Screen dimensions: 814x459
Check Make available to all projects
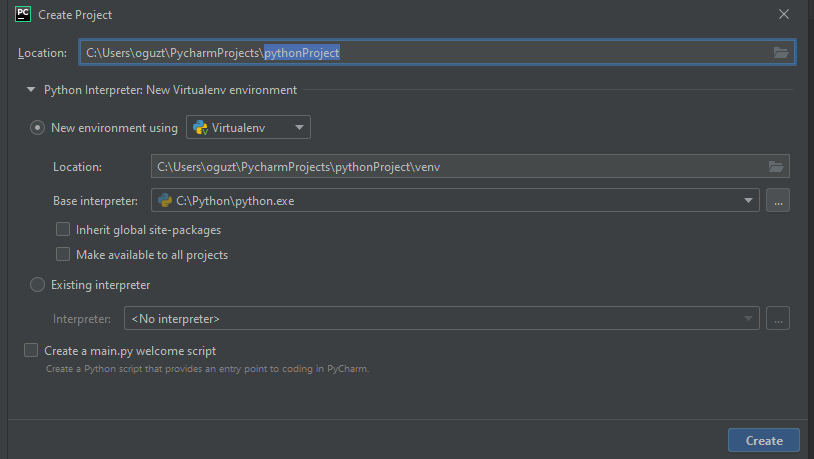(x=63, y=254)
